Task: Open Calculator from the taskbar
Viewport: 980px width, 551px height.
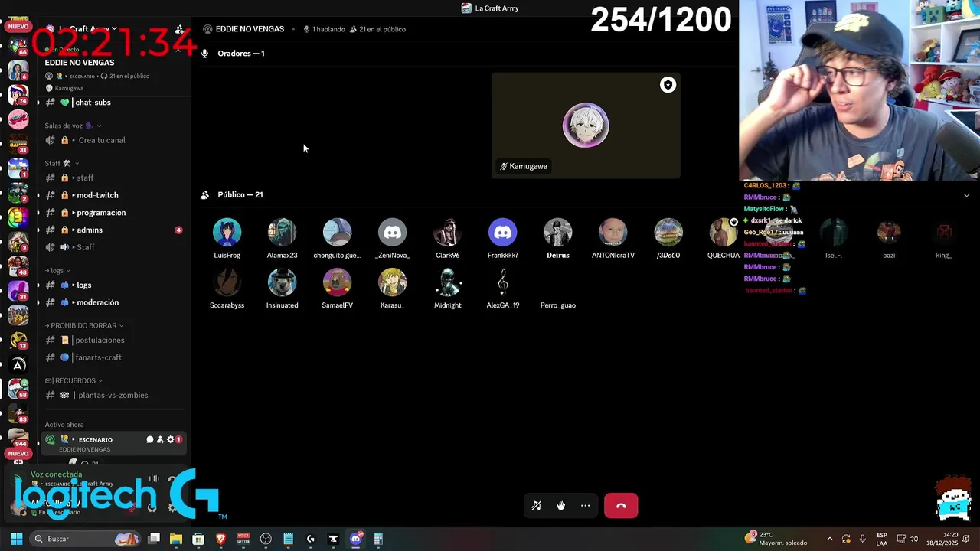Action: click(x=377, y=539)
